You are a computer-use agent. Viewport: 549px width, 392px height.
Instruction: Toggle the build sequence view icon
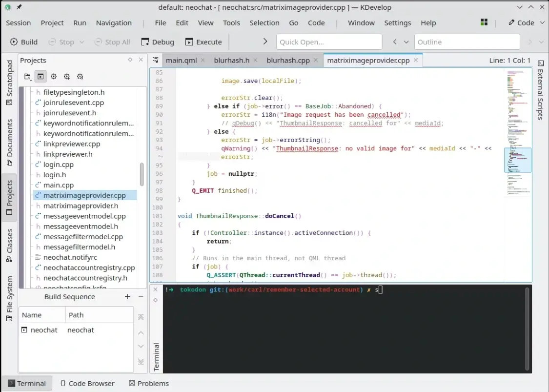coord(41,76)
